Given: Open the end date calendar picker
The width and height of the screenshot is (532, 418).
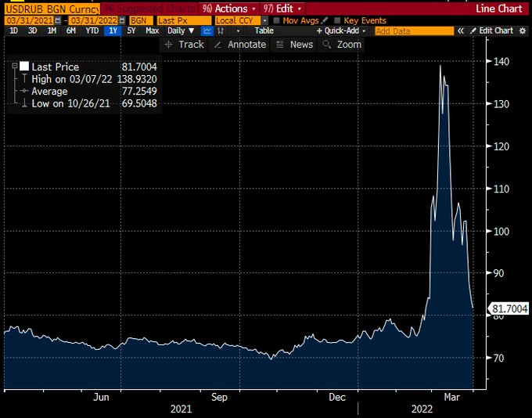Looking at the screenshot, I should [122, 20].
